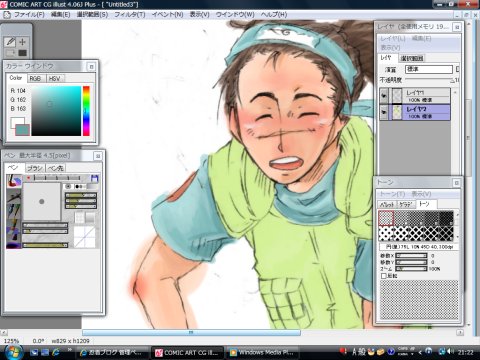Click the rainbow hue strip
The width and height of the screenshot is (480, 360).
pyautogui.click(x=86, y=111)
